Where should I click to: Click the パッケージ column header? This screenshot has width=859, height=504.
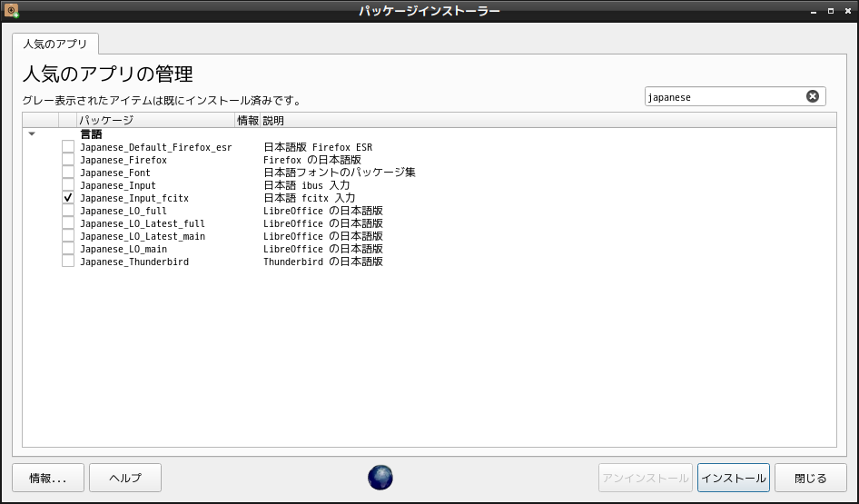coord(155,120)
